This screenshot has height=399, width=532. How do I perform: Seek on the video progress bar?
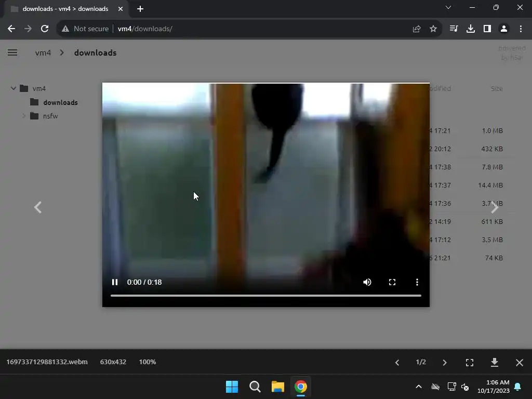pos(265,296)
